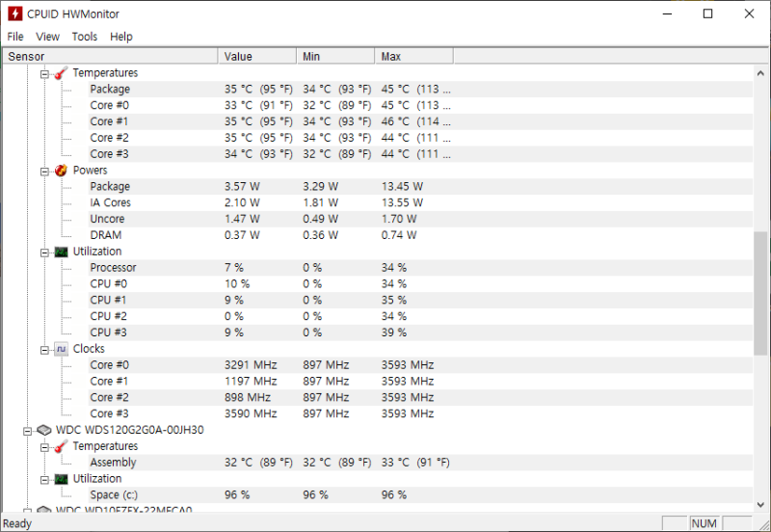The width and height of the screenshot is (771, 532).
Task: Collapse the CPU Utilization tree node
Action: click(x=44, y=253)
